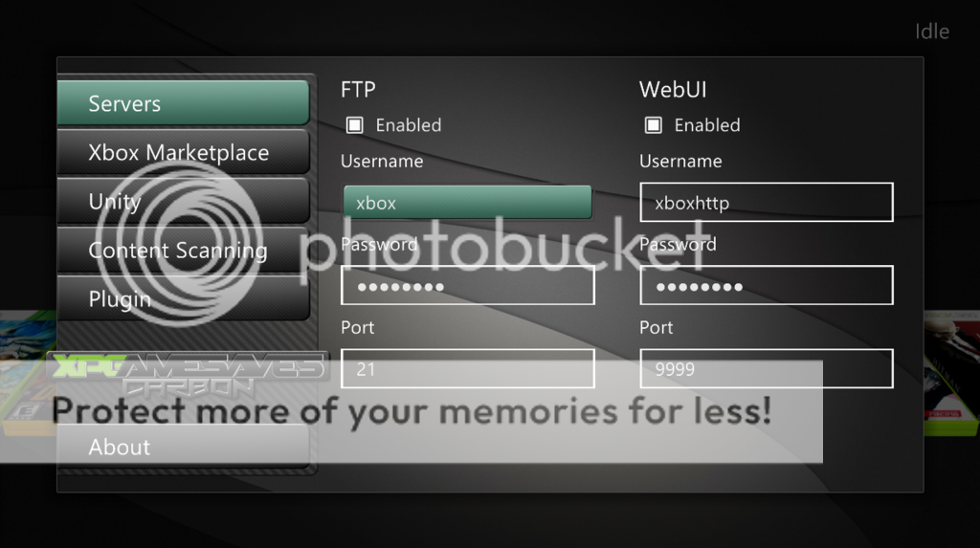Click the Protect more memories banner
This screenshot has width=980, height=548.
pyautogui.click(x=412, y=411)
